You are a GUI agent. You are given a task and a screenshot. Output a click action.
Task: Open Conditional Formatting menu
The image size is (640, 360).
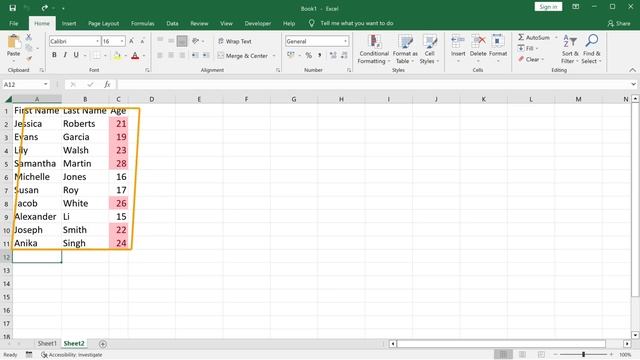[x=374, y=49]
